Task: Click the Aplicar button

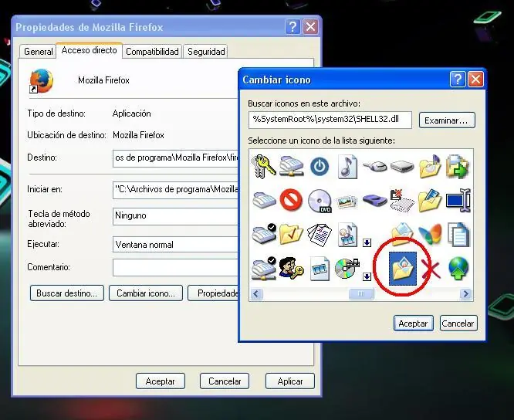Action: (290, 381)
